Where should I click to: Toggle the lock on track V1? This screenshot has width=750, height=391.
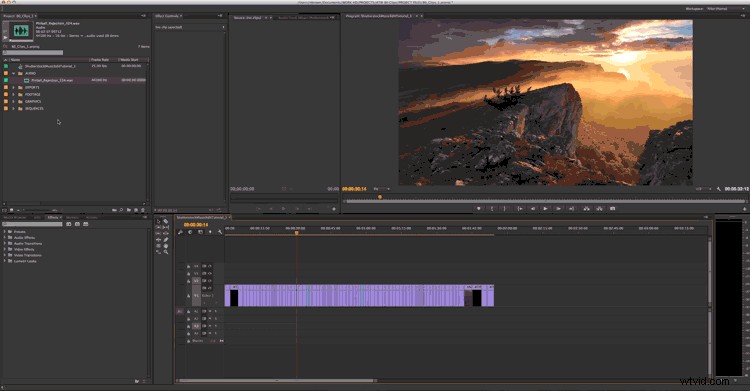tap(188, 296)
